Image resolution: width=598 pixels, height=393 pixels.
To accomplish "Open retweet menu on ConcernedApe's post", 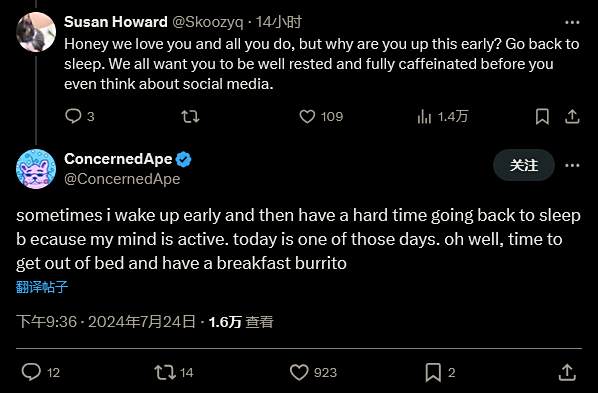I will tap(165, 372).
